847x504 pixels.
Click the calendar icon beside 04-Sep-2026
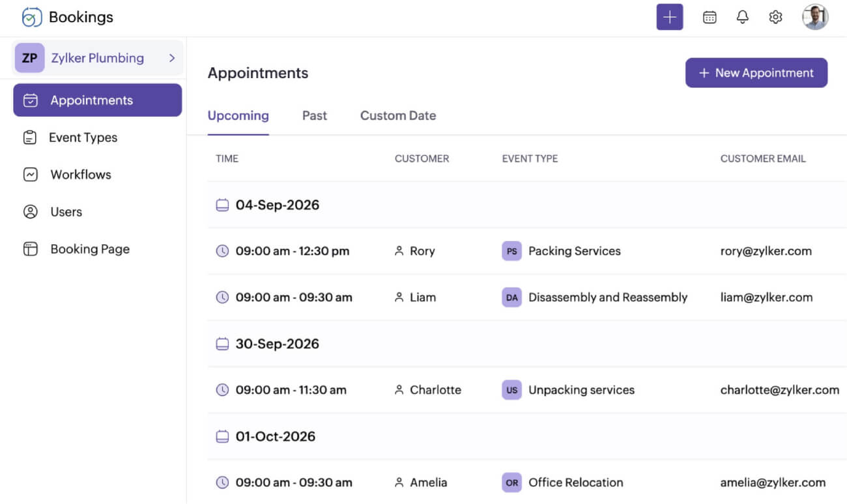click(x=222, y=204)
